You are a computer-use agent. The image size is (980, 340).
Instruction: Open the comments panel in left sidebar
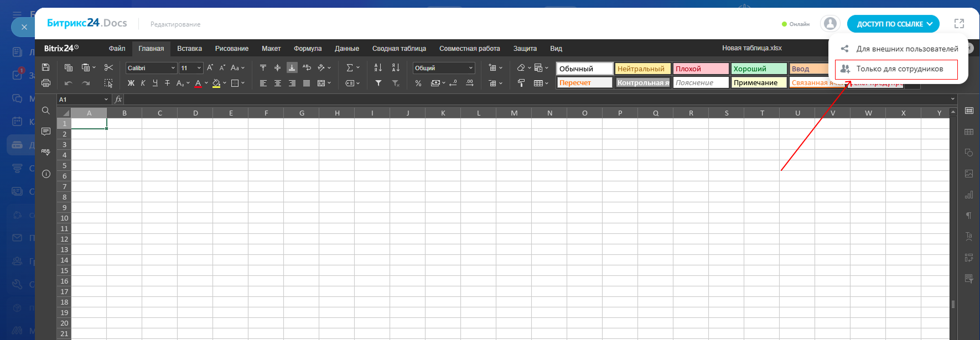tap(46, 132)
